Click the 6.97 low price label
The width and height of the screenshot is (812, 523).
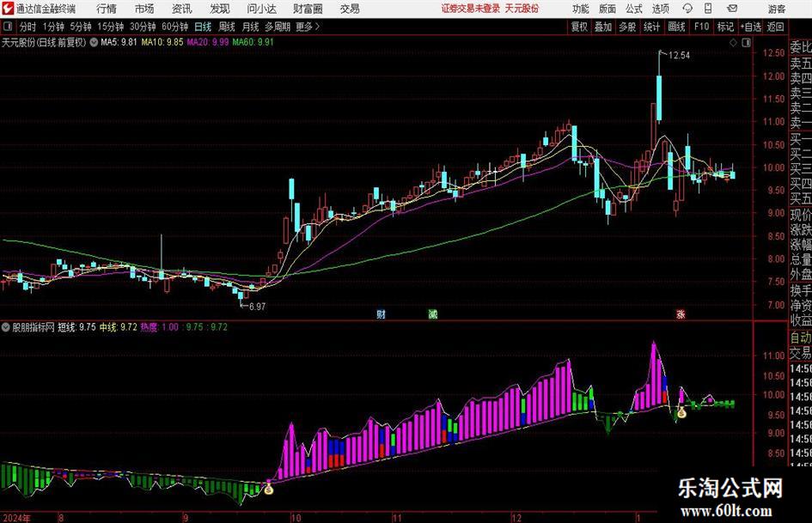258,307
